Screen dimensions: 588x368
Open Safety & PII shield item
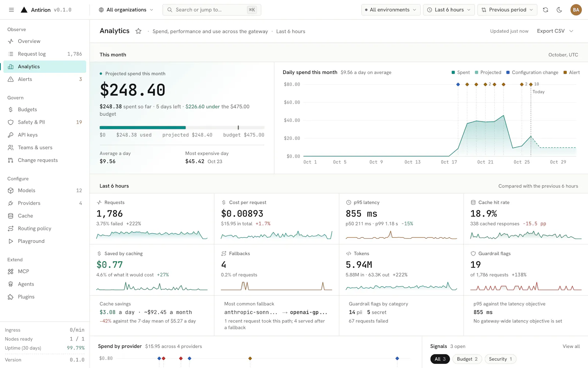pos(45,122)
